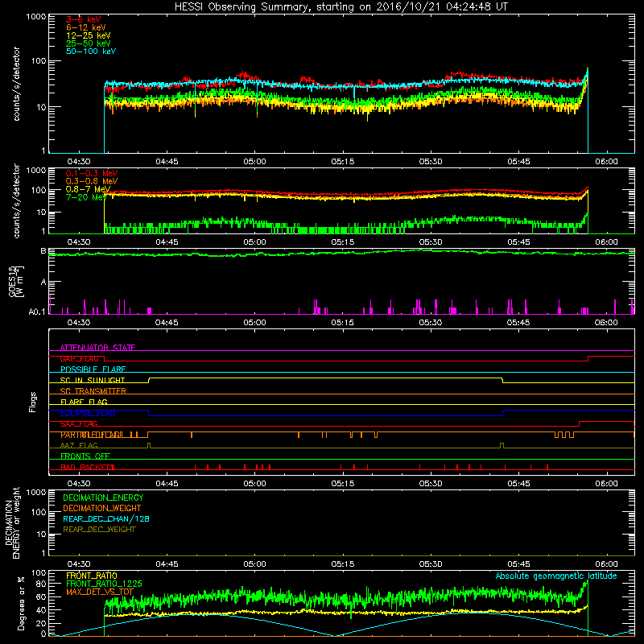The height and width of the screenshot is (644, 644).
Task: Click the ECLIPSE_FLAG label
Action: point(88,413)
